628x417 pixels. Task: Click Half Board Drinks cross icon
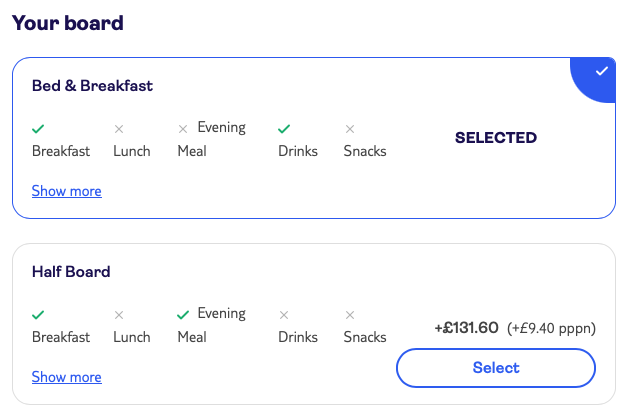click(x=284, y=315)
